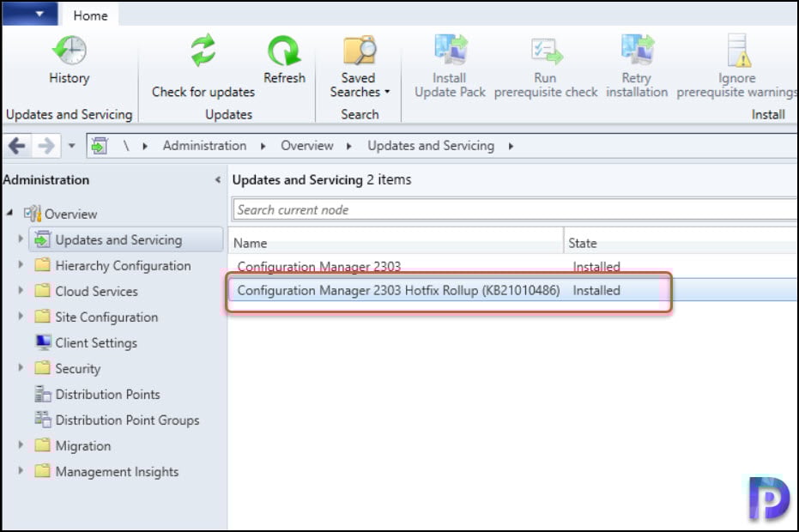Click the Overview tree node icon
Image resolution: width=799 pixels, height=532 pixels.
tap(33, 214)
